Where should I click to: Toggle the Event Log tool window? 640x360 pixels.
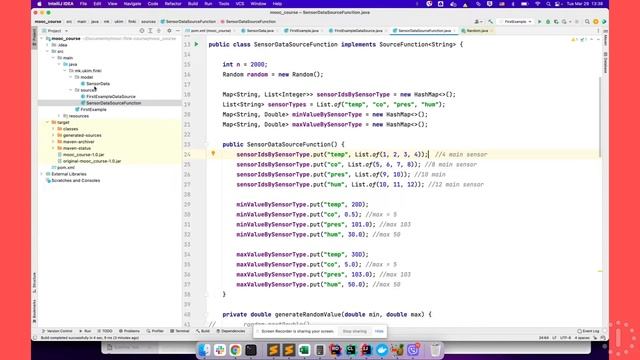point(588,331)
